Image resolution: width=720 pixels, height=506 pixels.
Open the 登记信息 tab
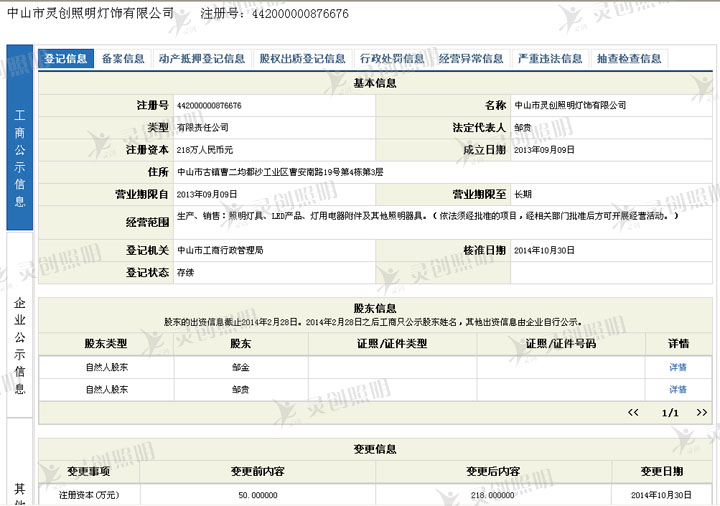[x=66, y=59]
